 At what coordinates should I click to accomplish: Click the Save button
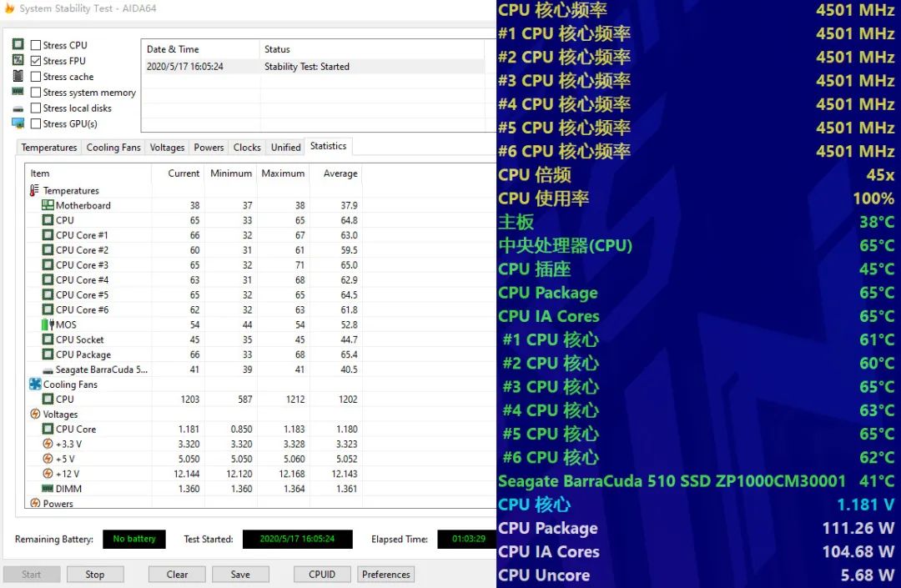point(240,574)
